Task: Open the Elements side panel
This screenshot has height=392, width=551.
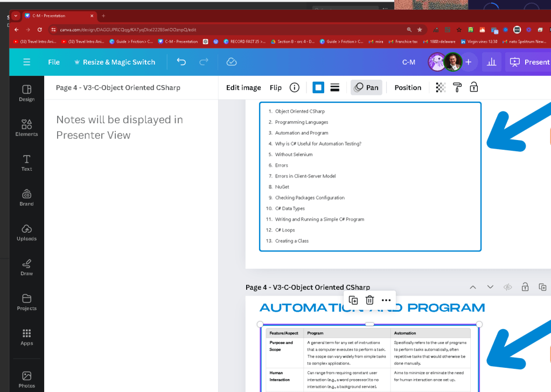Action: pos(27,128)
